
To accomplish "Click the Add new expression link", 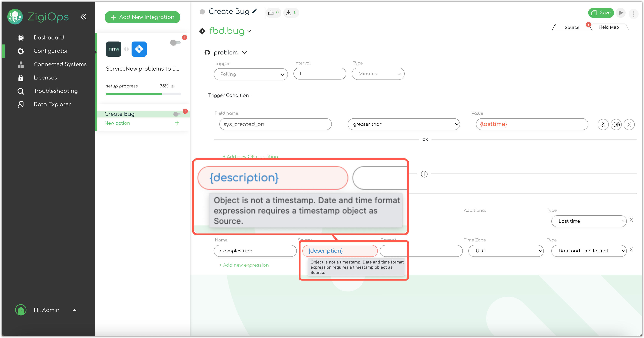I will click(244, 265).
